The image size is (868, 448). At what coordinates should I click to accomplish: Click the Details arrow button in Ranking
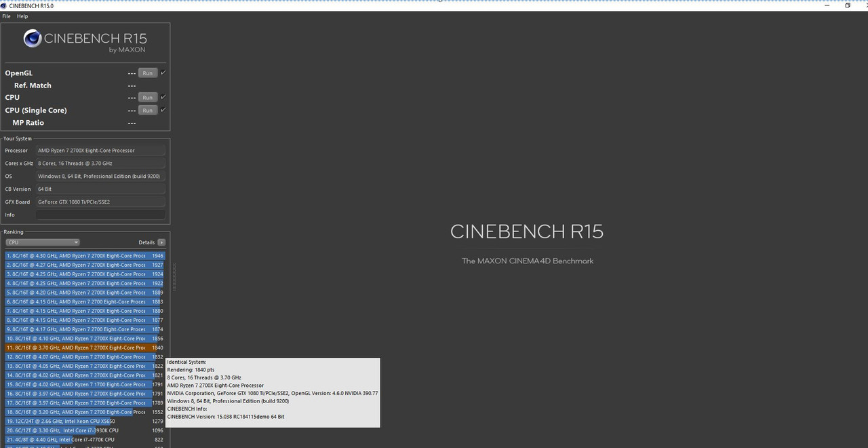click(x=161, y=242)
